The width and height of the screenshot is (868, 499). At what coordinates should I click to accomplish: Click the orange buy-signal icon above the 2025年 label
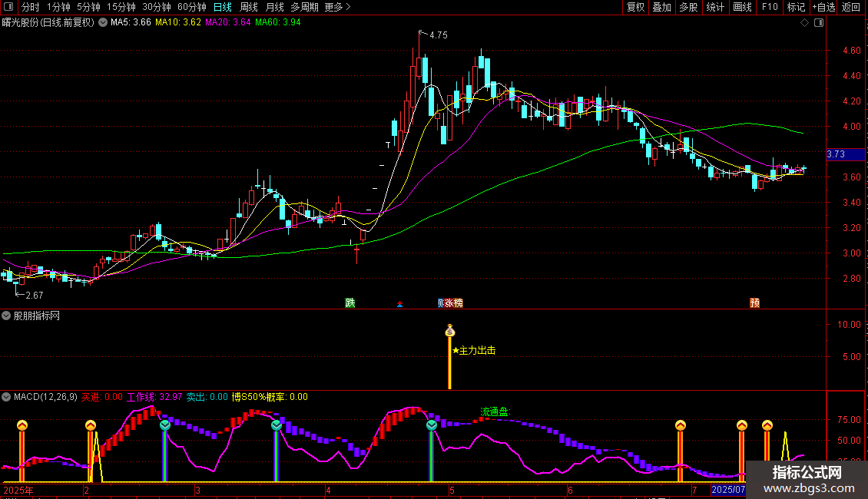coord(22,425)
